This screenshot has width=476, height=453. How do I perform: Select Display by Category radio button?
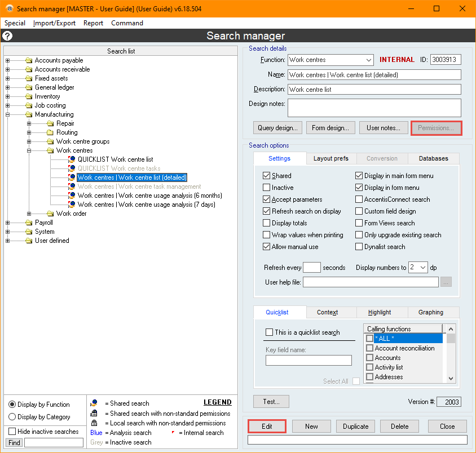(12, 417)
